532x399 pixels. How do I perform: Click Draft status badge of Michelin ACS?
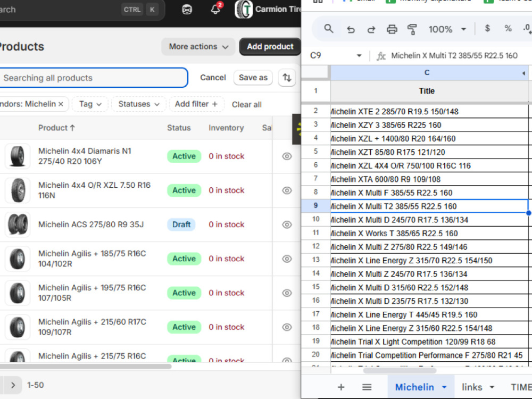[181, 225]
